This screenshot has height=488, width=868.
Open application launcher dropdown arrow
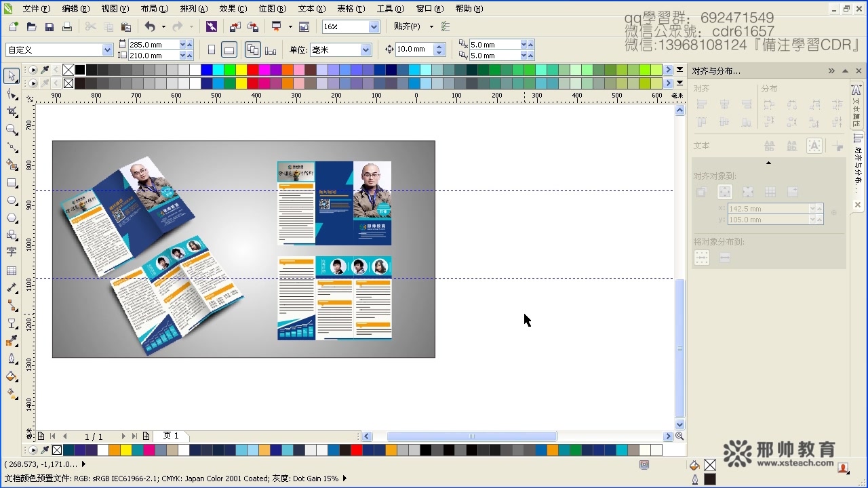coord(290,26)
